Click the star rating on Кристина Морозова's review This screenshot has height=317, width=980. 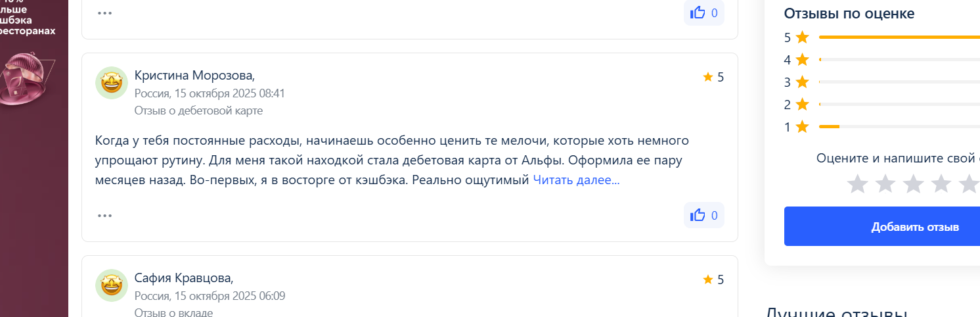coord(713,77)
